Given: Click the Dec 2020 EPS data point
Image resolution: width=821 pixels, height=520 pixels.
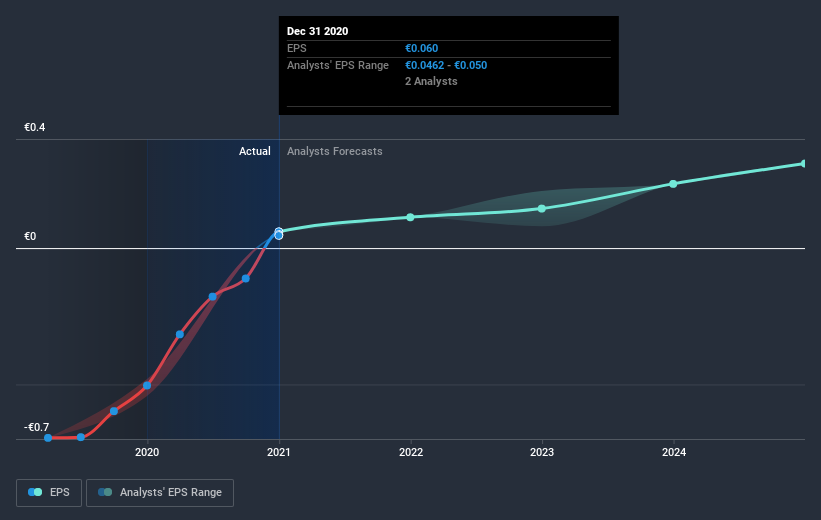Looking at the screenshot, I should (x=279, y=234).
